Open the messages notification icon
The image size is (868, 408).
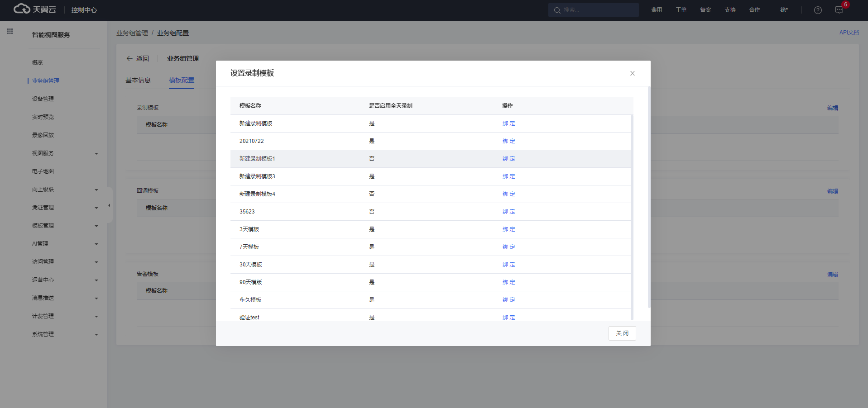pyautogui.click(x=839, y=10)
